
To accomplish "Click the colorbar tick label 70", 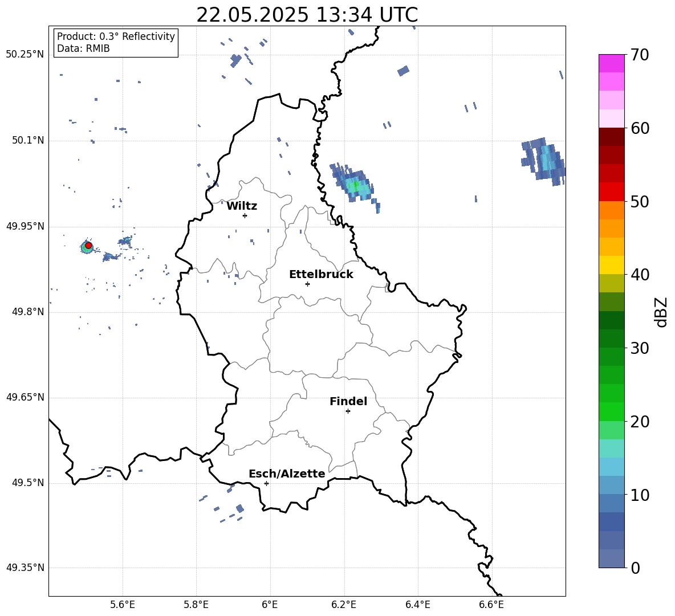I will point(640,55).
